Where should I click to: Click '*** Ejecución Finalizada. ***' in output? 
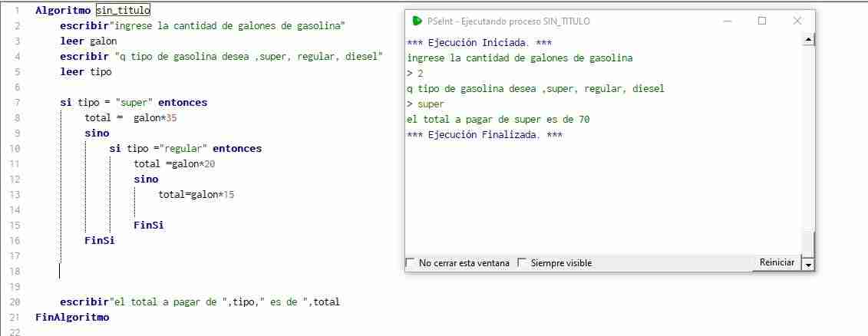coord(484,135)
